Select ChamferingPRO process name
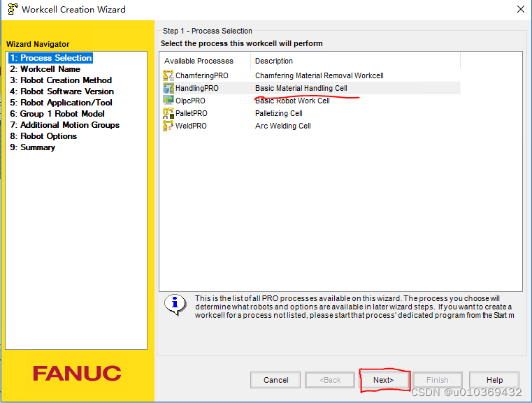The width and height of the screenshot is (532, 403). (202, 75)
